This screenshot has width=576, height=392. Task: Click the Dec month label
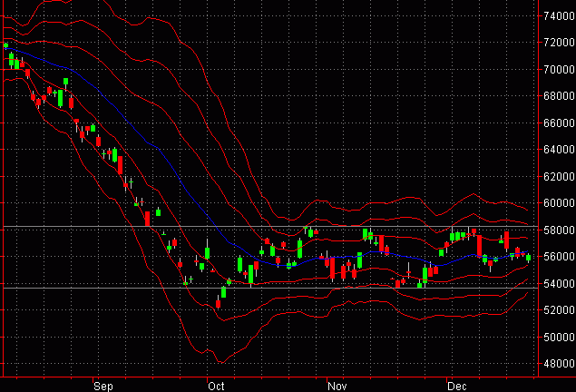[457, 387]
